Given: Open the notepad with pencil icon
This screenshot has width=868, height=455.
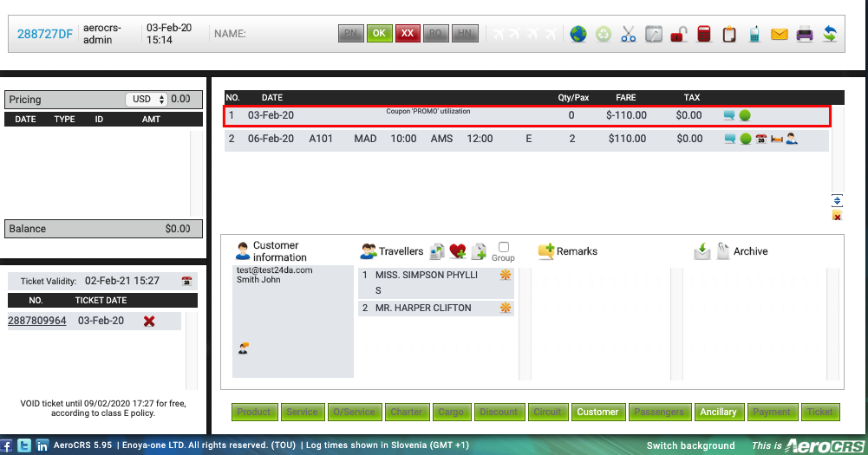Looking at the screenshot, I should 654,35.
